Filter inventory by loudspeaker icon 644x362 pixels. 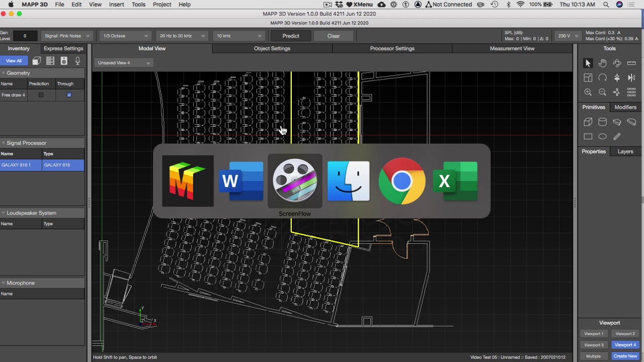(x=64, y=61)
